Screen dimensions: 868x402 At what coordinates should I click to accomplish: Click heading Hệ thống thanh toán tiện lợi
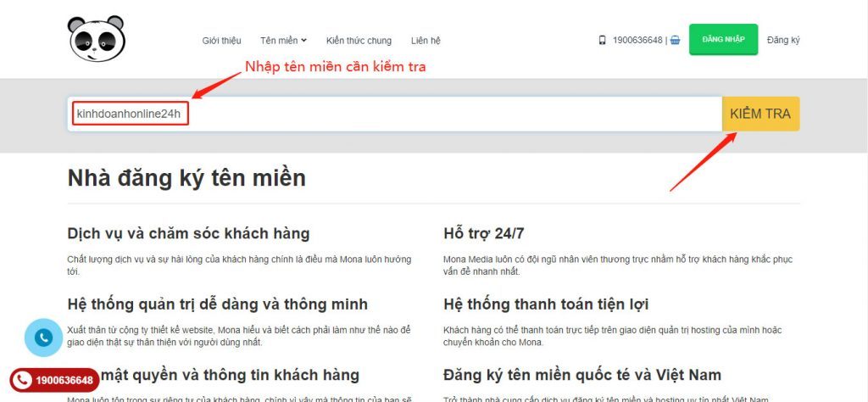546,304
